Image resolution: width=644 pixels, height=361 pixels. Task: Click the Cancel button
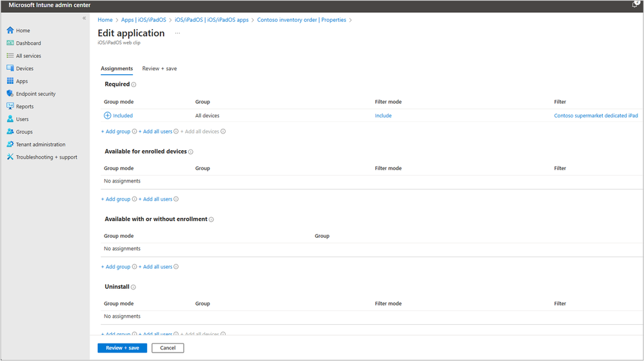pyautogui.click(x=168, y=348)
